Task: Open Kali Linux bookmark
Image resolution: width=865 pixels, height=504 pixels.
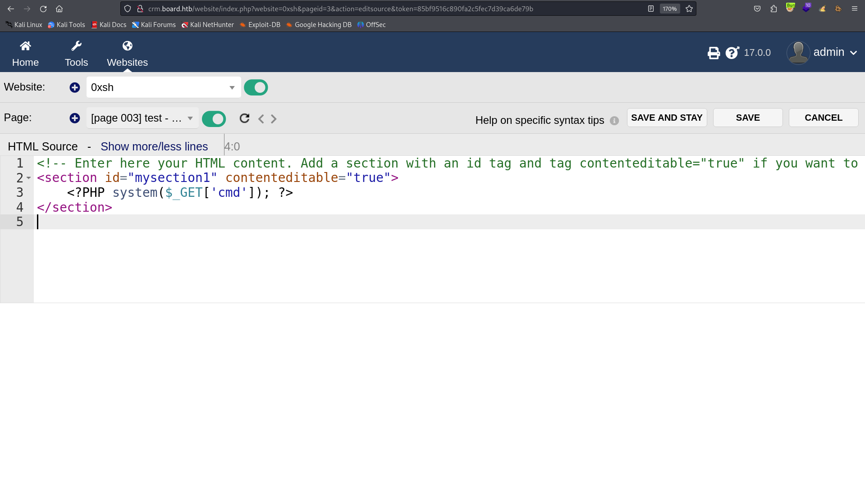Action: point(24,25)
